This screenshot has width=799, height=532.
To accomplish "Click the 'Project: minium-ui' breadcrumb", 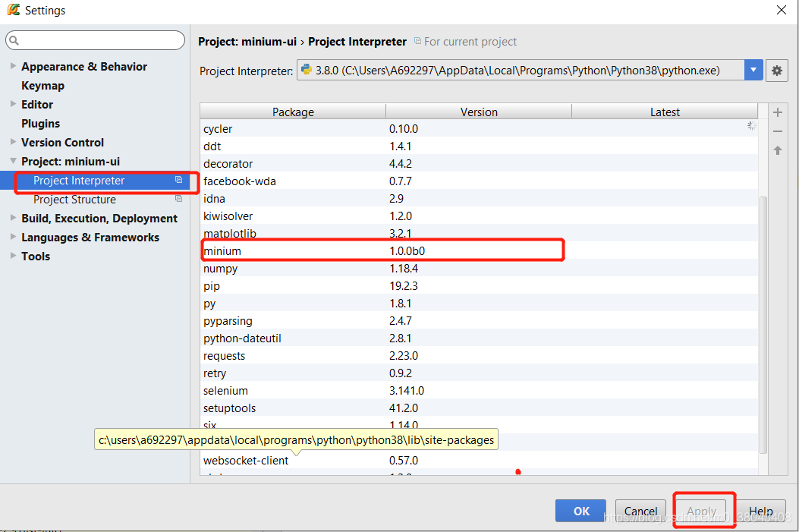I will [x=247, y=42].
